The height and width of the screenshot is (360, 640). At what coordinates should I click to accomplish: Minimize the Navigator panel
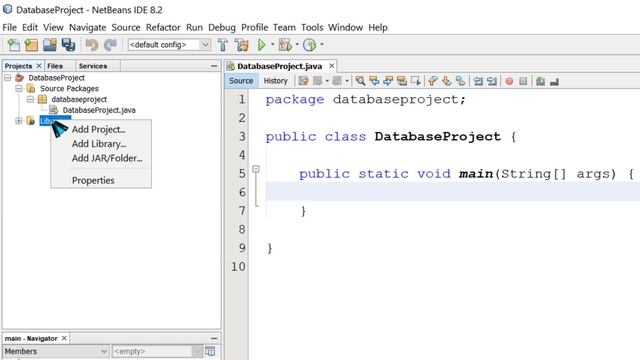(x=214, y=338)
